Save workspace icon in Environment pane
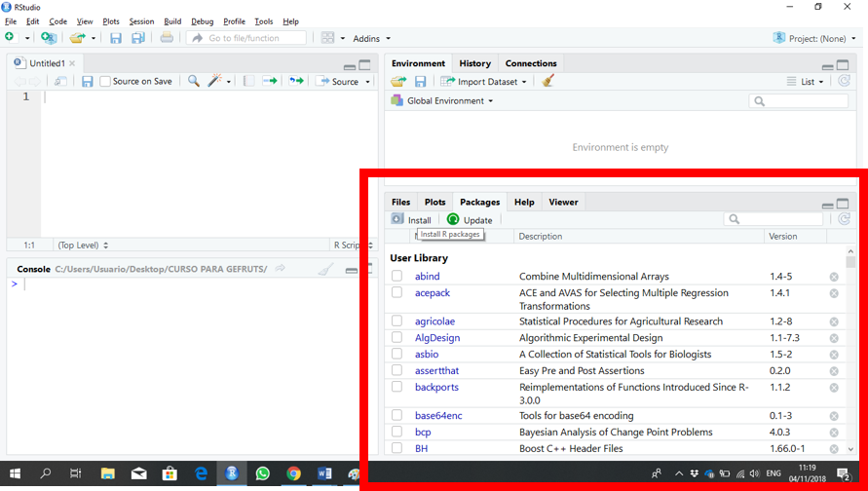Viewport: 868px width, 491px height. pos(421,82)
